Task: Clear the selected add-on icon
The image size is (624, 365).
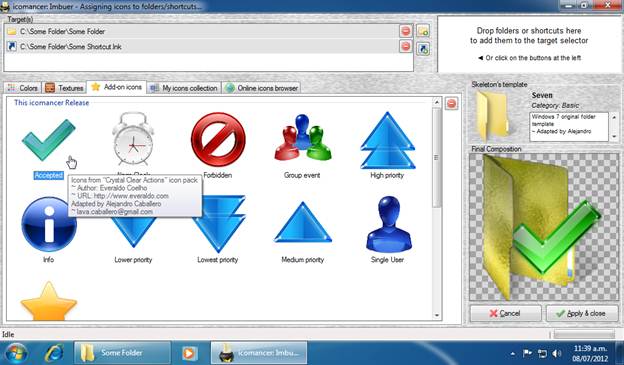Action: coord(451,103)
